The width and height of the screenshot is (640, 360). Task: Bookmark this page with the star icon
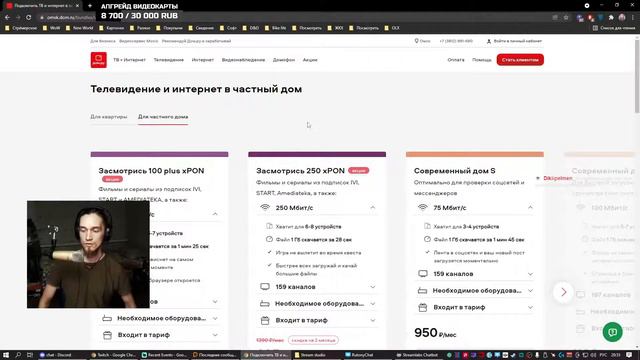point(566,17)
